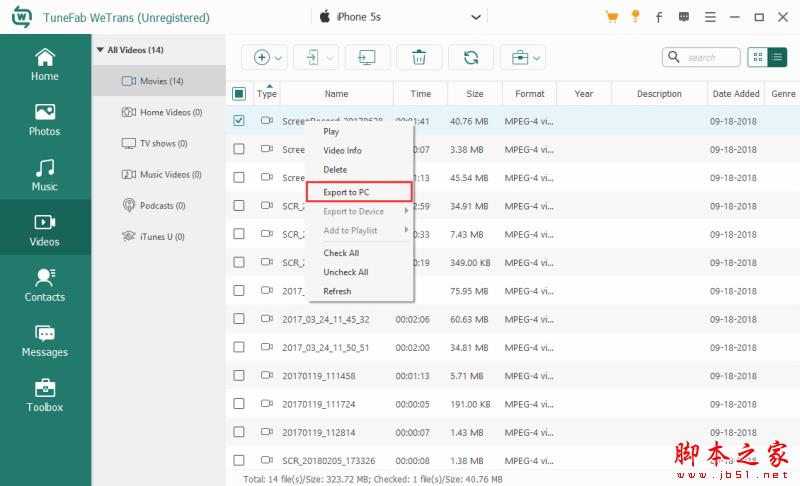Open the shopping cart purchase icon
Image resolution: width=800 pixels, height=486 pixels.
611,17
